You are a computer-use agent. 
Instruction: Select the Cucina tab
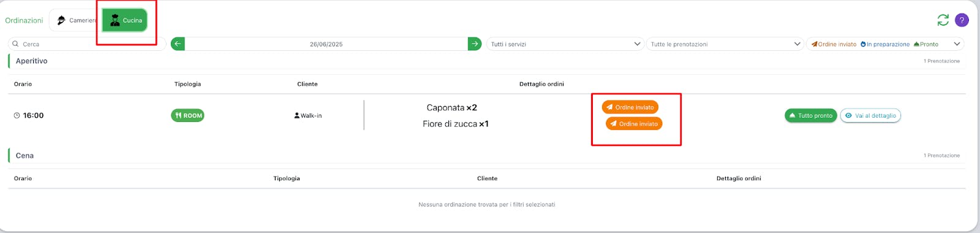pos(126,20)
